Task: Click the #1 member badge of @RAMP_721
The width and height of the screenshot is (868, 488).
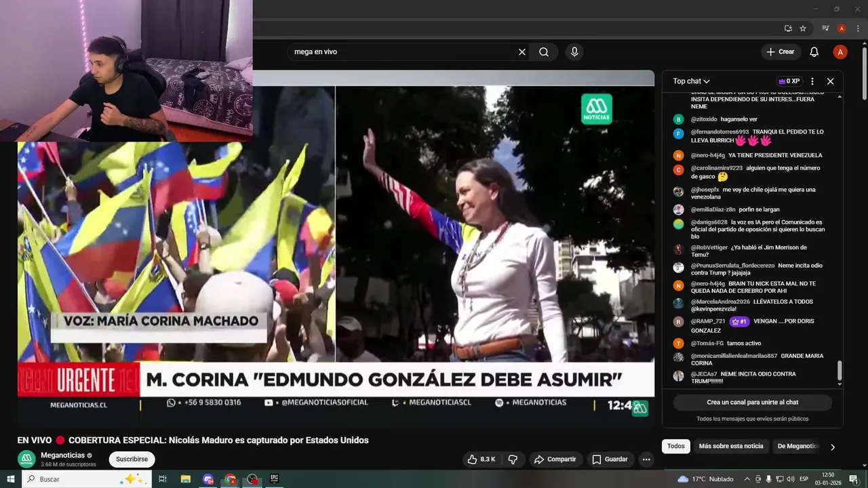Action: tap(739, 321)
